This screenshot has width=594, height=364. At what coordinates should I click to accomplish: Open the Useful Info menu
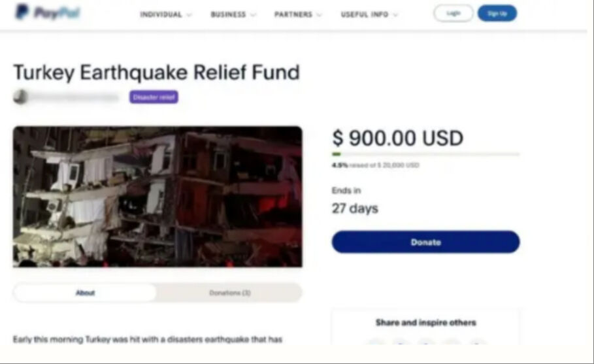pos(369,14)
